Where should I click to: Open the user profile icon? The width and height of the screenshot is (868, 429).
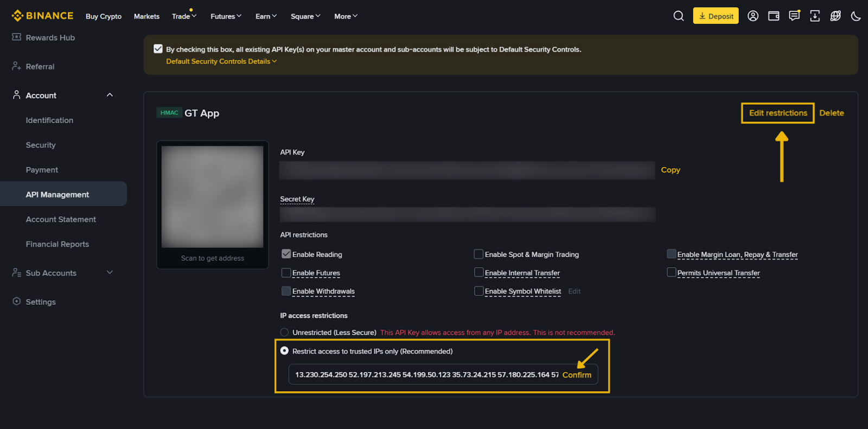753,16
